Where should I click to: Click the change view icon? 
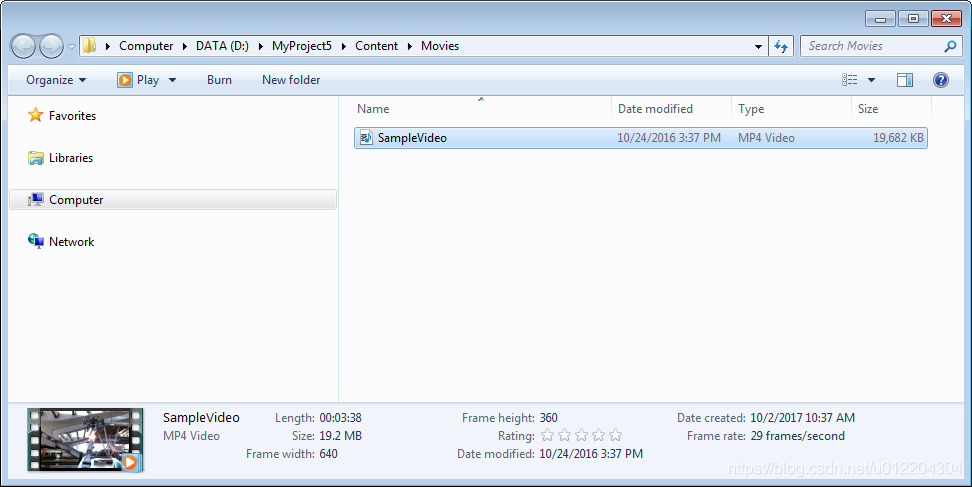click(849, 80)
